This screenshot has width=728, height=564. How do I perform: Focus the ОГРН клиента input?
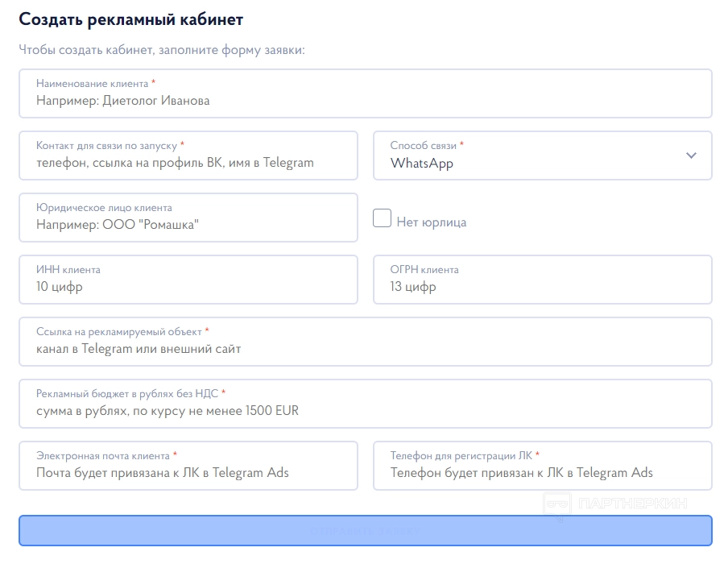[542, 286]
